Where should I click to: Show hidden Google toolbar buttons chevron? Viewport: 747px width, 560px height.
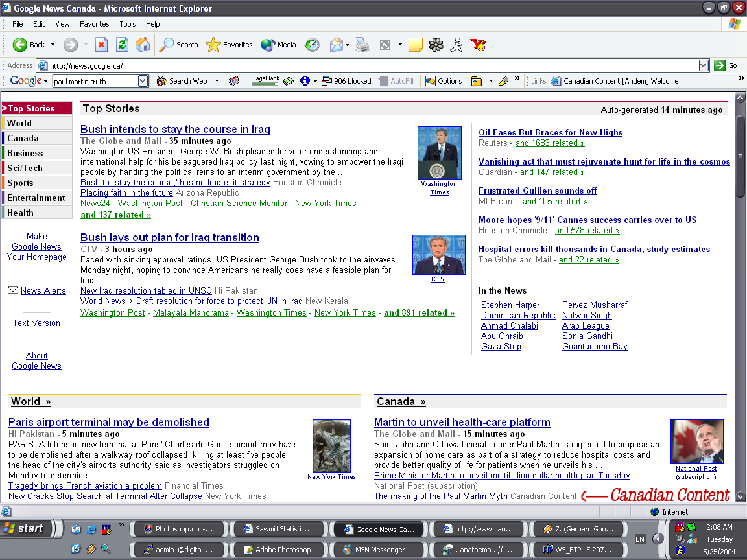pos(517,78)
